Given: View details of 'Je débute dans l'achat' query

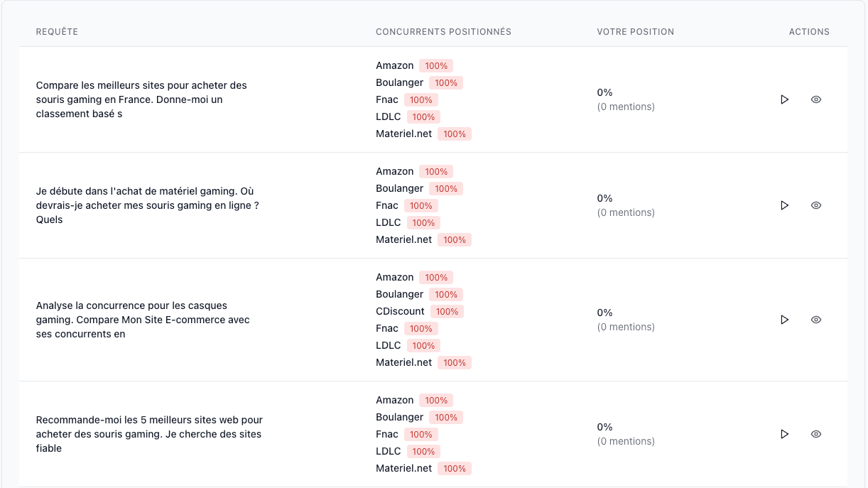Looking at the screenshot, I should pos(816,205).
